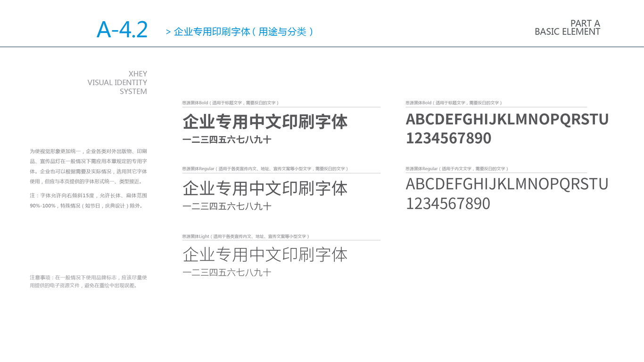
Task: Click the line starting "使用，但应与本页提供"
Action: [x=86, y=181]
